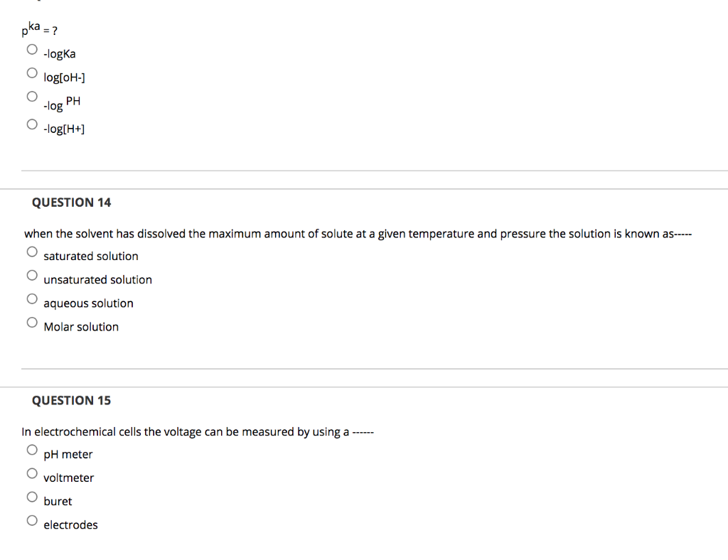Viewport: 728px width, 560px height.
Task: Click the voltmeter answer label
Action: [69, 478]
